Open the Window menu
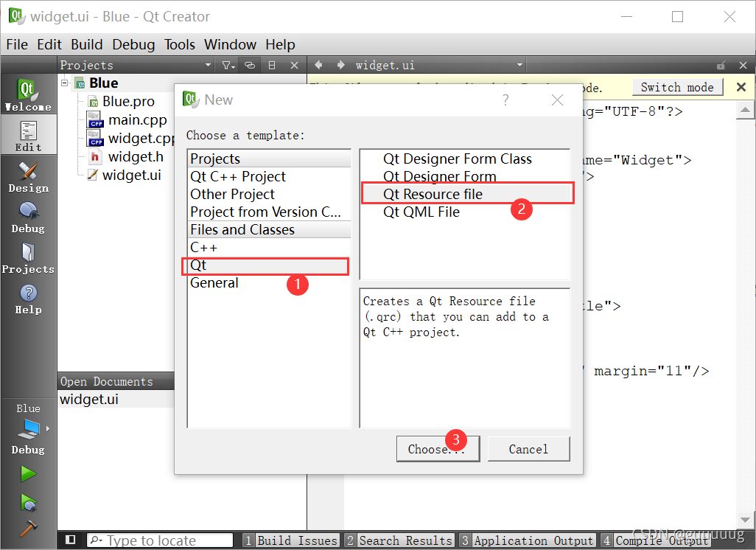The image size is (756, 550). (230, 44)
